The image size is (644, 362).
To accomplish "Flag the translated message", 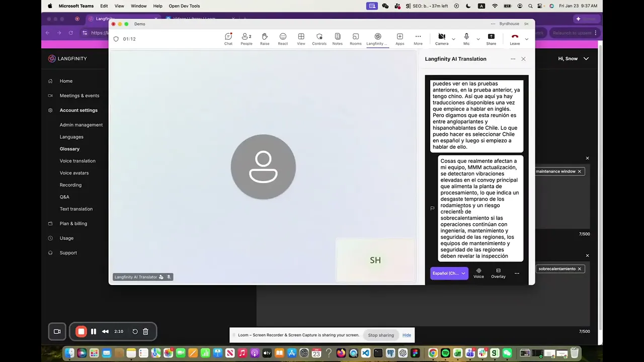I will click(432, 208).
